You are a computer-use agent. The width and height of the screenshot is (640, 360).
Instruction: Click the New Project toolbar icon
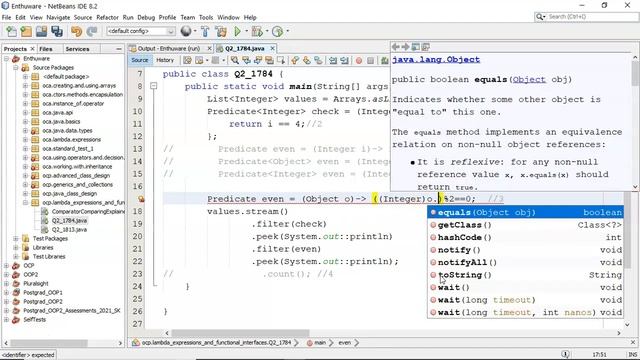(x=26, y=31)
